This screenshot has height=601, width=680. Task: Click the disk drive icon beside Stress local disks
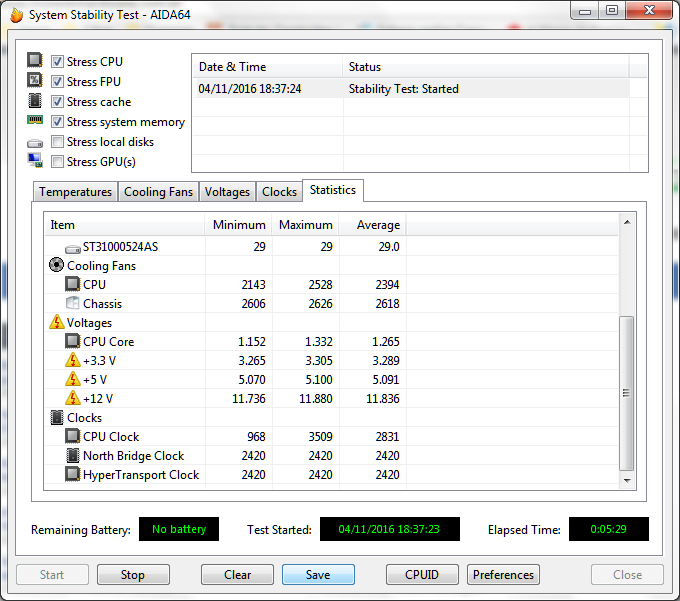click(35, 143)
